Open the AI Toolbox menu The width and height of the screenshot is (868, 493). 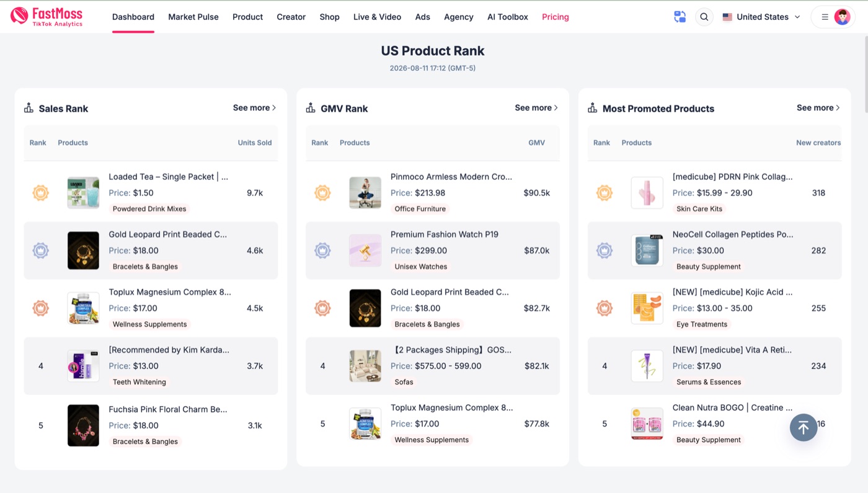click(x=508, y=17)
